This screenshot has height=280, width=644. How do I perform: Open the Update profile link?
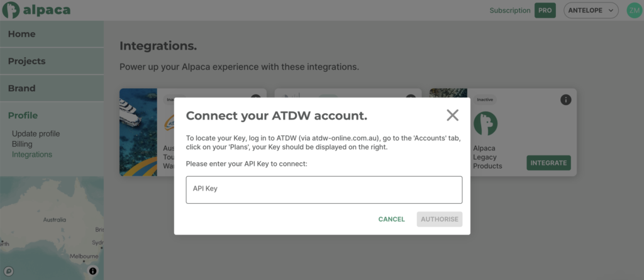[x=36, y=134]
